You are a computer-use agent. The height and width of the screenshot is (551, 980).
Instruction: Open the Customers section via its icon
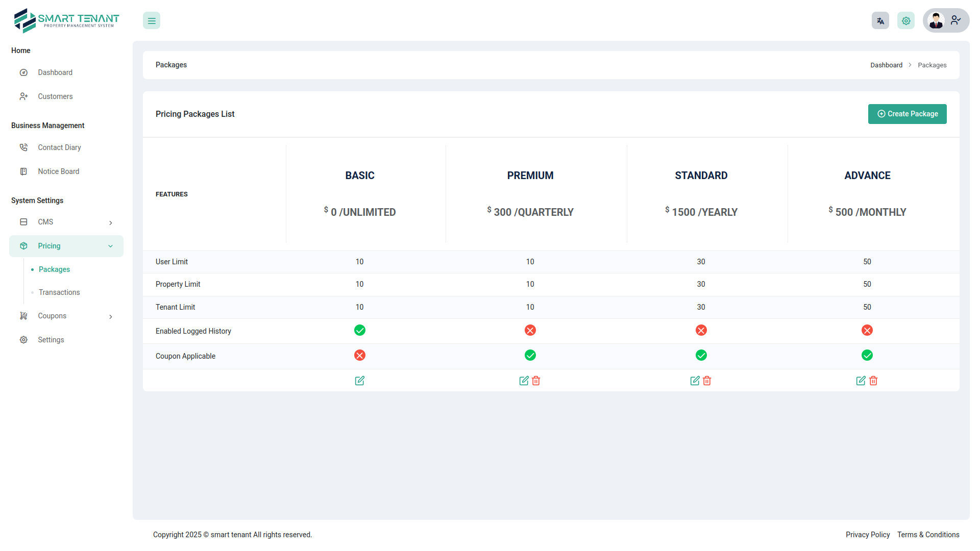click(23, 96)
